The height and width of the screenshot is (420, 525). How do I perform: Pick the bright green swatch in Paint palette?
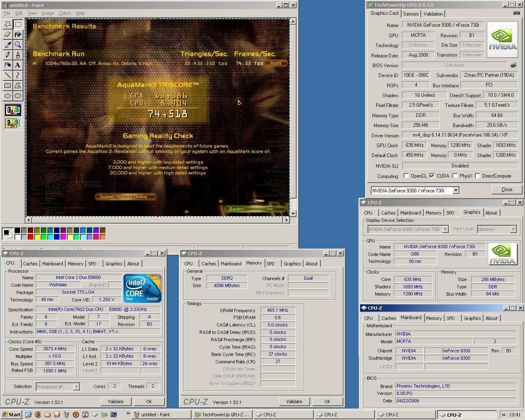click(43, 237)
